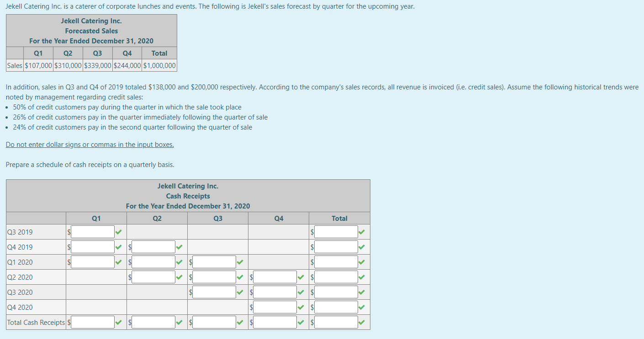Select the Q2 2020 row's Q2 input box
This screenshot has width=644, height=339.
153,277
